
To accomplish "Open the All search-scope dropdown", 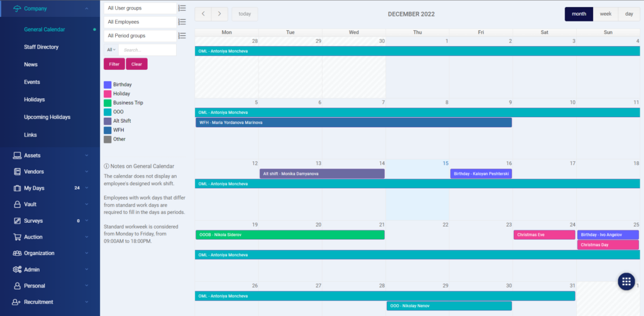I will pos(110,50).
